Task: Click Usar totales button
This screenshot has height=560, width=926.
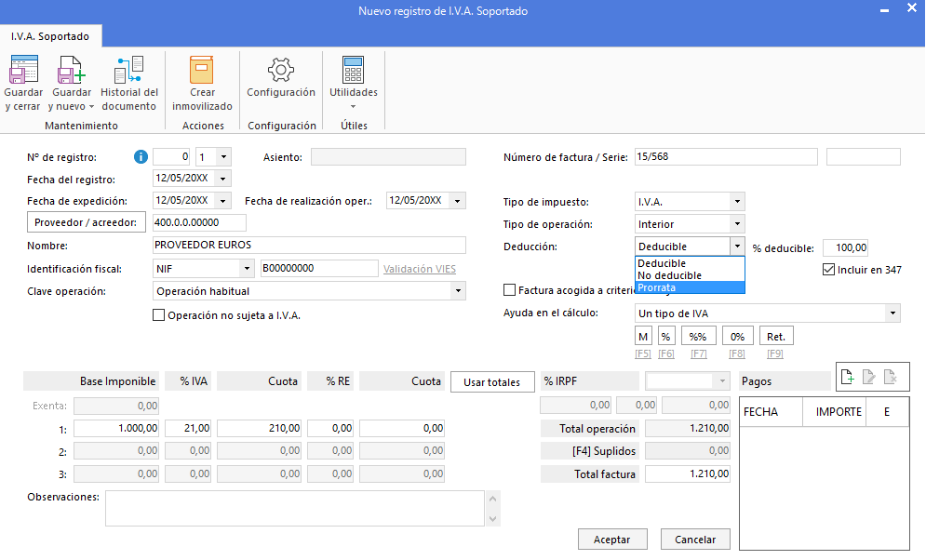Action: [492, 381]
